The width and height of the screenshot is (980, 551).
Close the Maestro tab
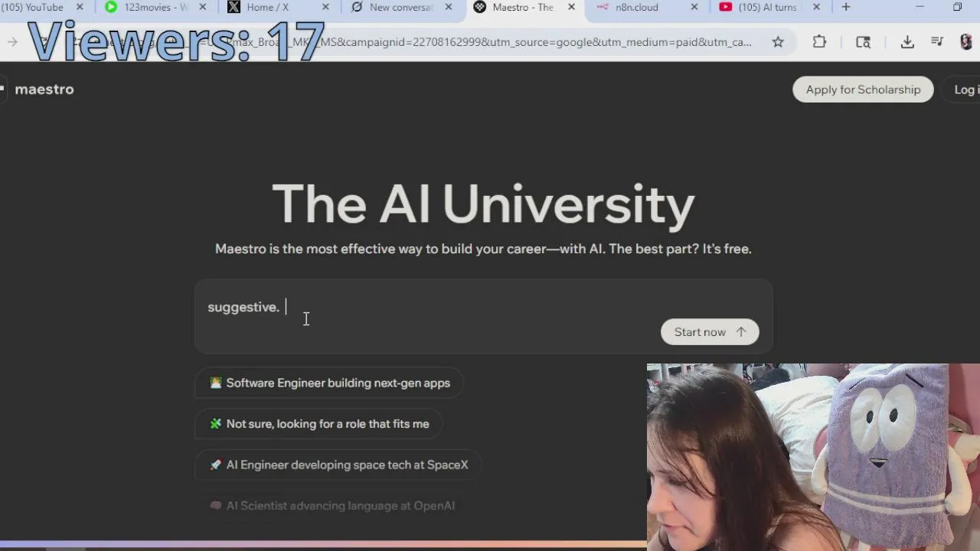pos(571,8)
